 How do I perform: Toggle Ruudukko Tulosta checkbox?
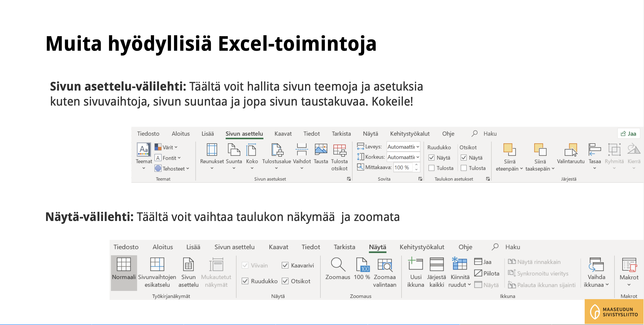[431, 168]
